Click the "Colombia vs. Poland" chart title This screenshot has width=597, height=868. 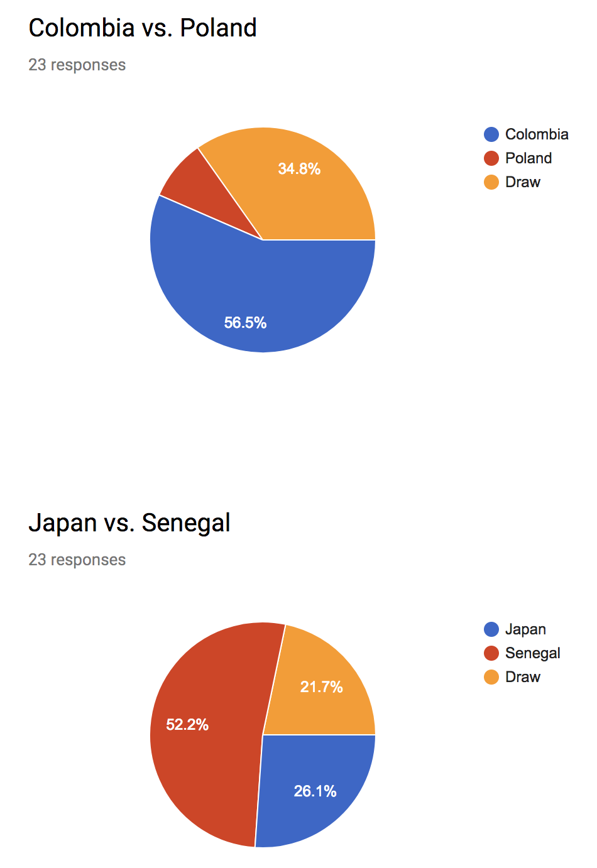(x=143, y=28)
